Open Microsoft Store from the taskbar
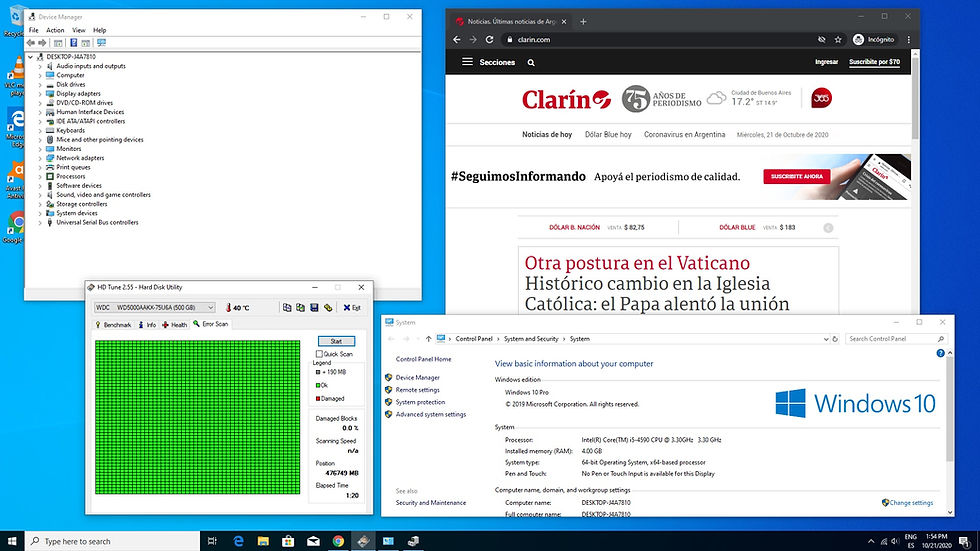The width and height of the screenshot is (980, 551). pos(288,541)
